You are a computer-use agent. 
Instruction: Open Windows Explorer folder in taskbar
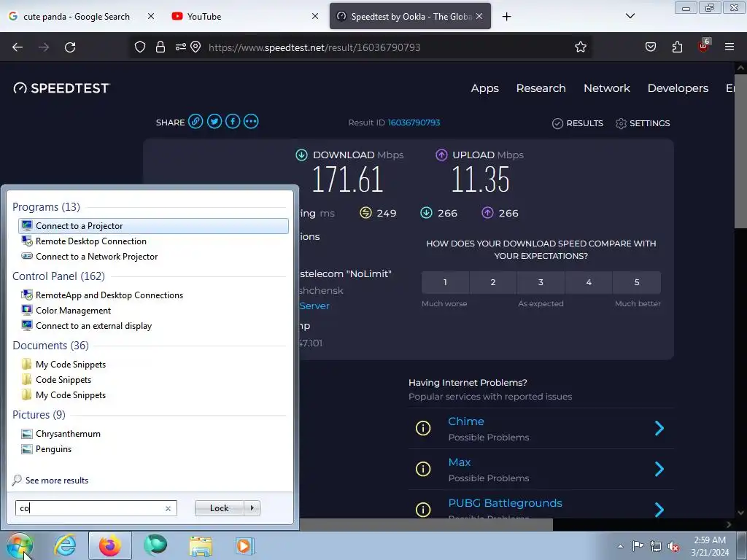201,545
